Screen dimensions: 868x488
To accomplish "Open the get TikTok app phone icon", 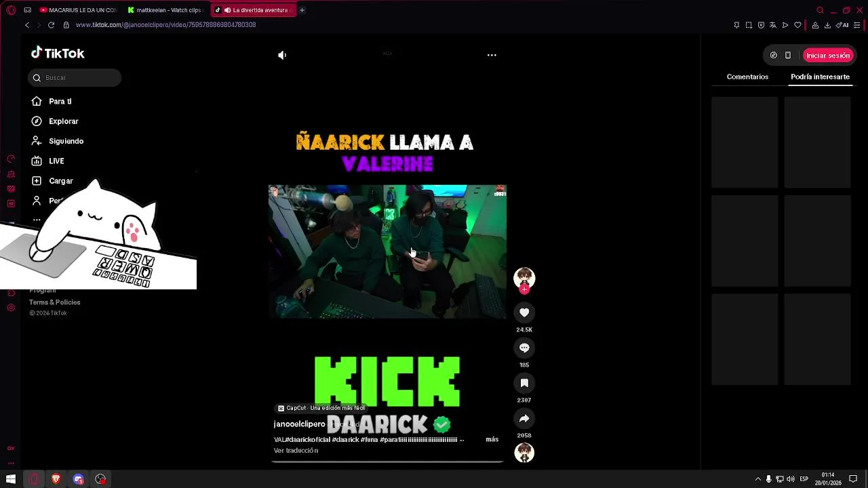I will (x=788, y=56).
